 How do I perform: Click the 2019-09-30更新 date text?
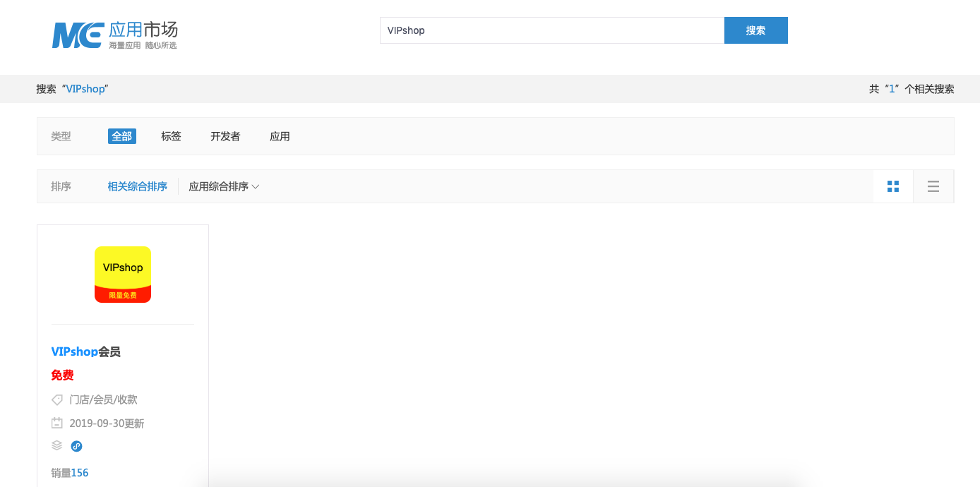(x=107, y=423)
